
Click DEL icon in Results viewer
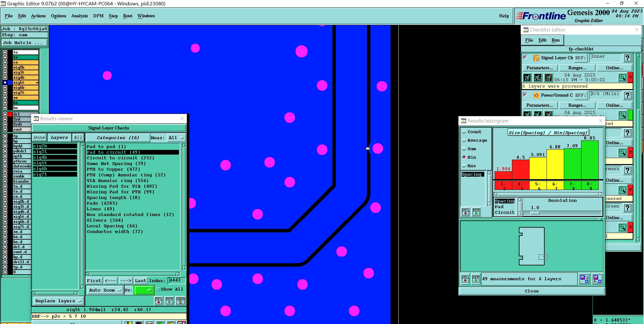point(158,300)
